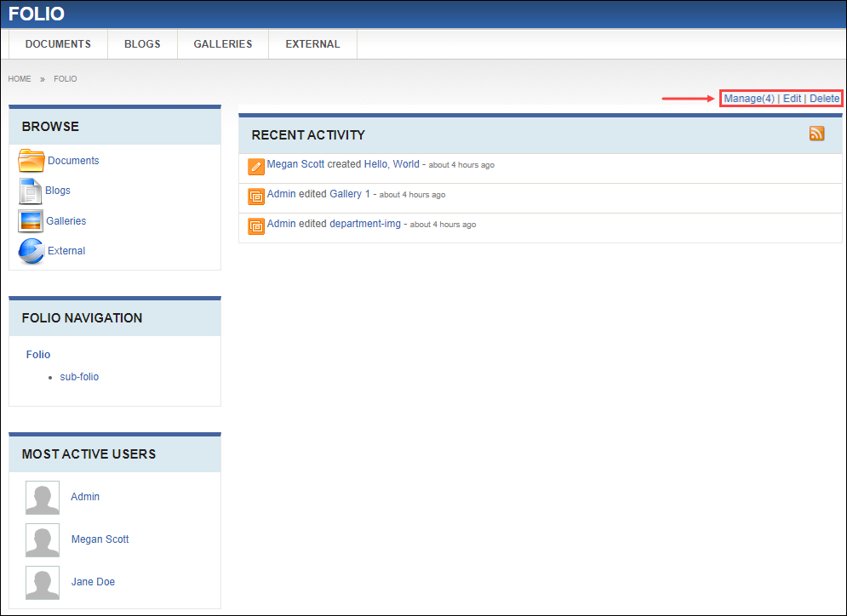Open the Jane Doe name link in Most Active Users
847x616 pixels.
[93, 582]
